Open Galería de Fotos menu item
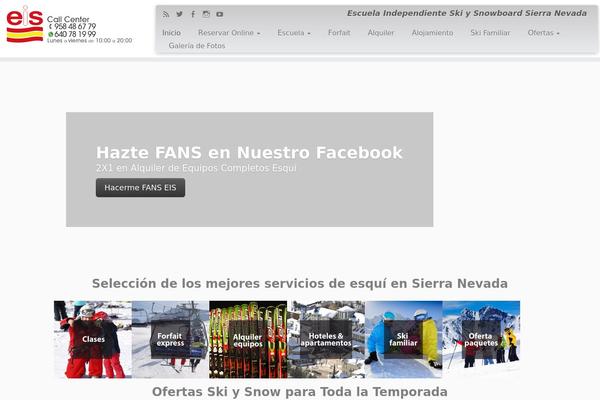The width and height of the screenshot is (600, 400). 197,46
